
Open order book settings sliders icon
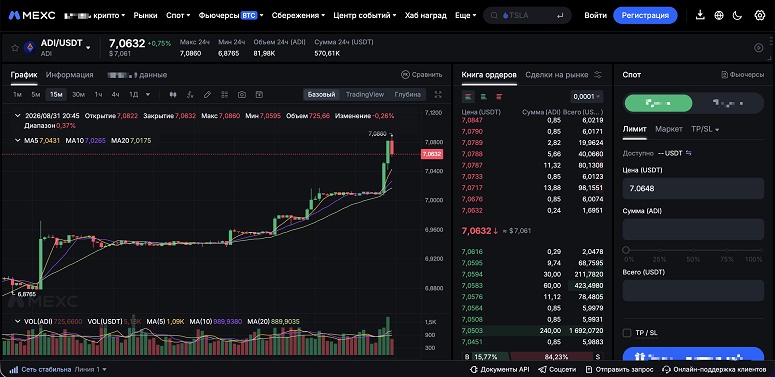click(x=598, y=75)
